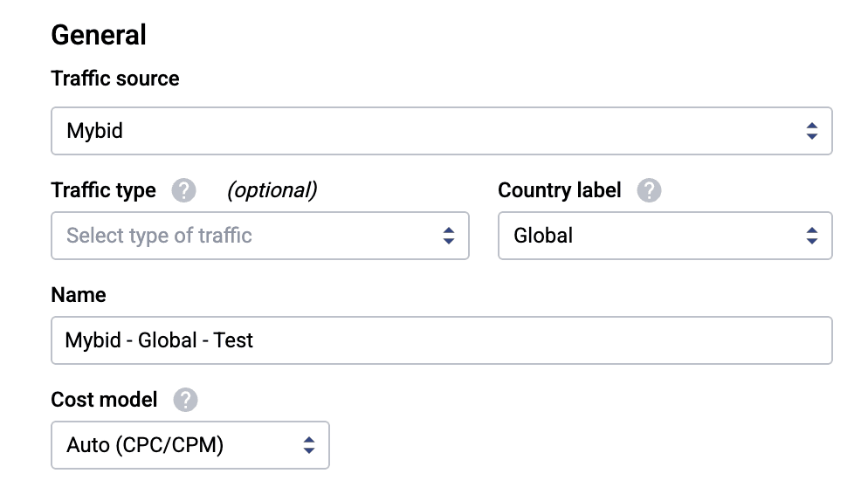The width and height of the screenshot is (868, 494).
Task: Click the 'Mybid - Global - Test' name text
Action: 160,340
